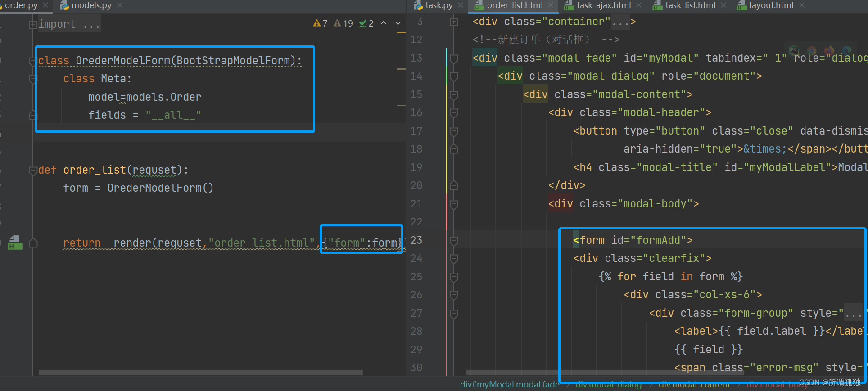The width and height of the screenshot is (868, 391).
Task: Click the HTML template gutter icon beside return
Action: [15, 243]
